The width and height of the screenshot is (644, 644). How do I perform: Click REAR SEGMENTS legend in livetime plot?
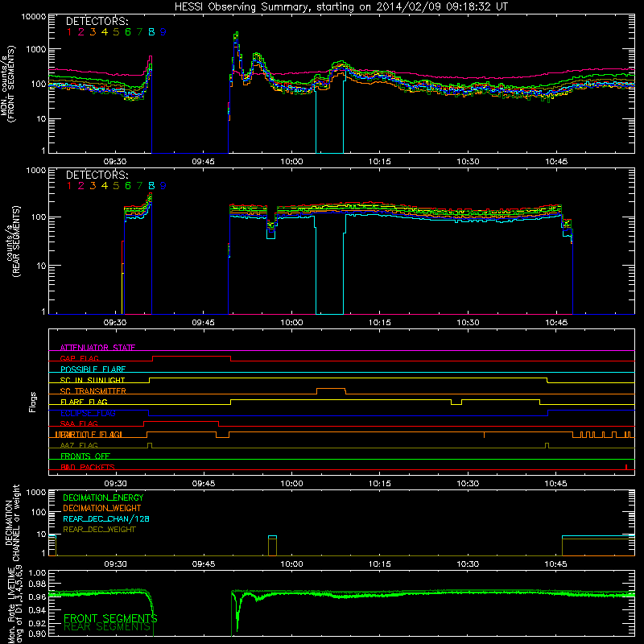107,627
